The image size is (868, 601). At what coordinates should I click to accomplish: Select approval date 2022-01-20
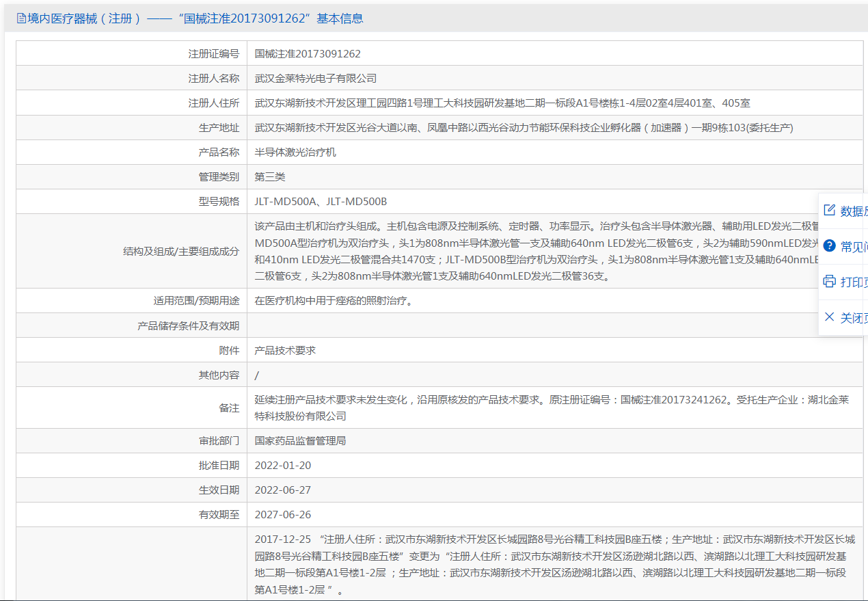[282, 465]
